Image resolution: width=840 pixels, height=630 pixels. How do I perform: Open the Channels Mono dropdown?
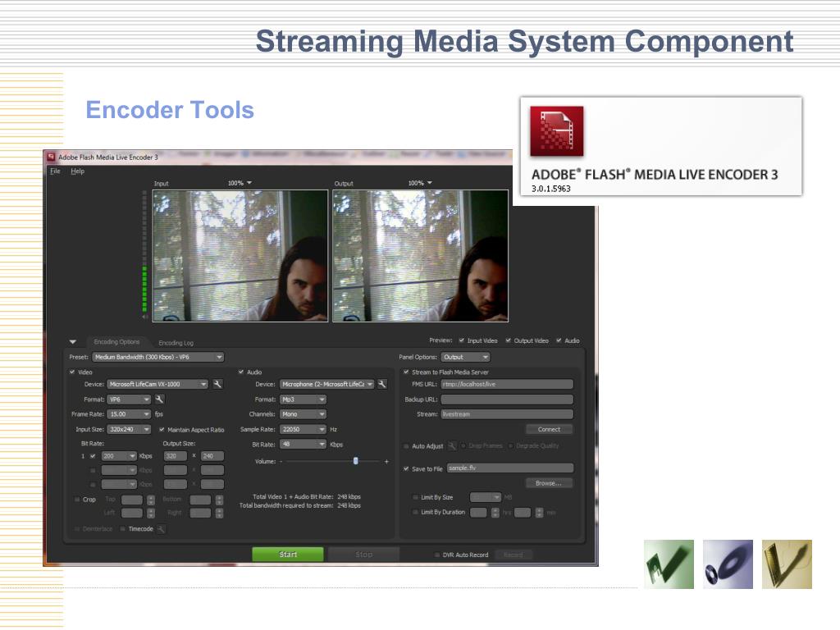click(x=303, y=414)
